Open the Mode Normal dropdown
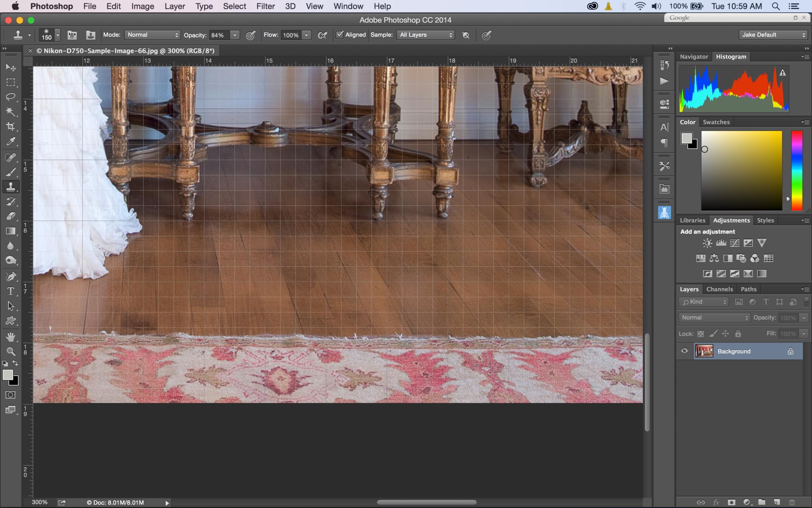 tap(152, 35)
